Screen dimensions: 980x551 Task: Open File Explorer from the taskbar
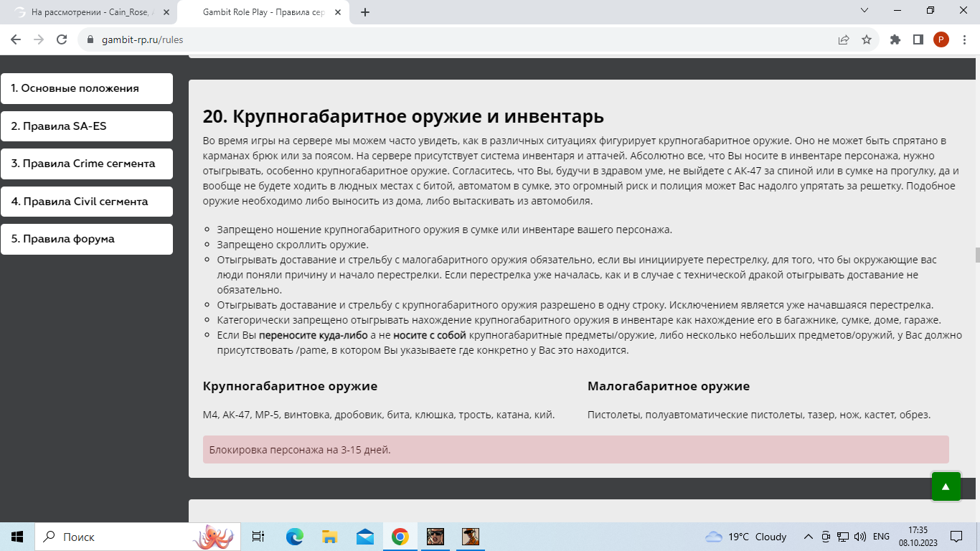329,537
